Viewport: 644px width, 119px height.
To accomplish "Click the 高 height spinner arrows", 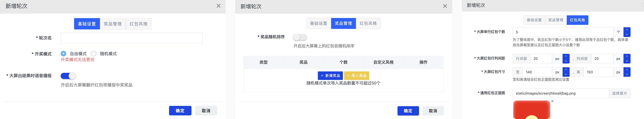I will (627, 72).
